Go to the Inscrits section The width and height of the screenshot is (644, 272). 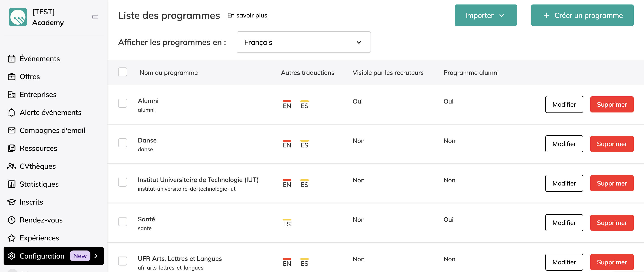pyautogui.click(x=31, y=202)
